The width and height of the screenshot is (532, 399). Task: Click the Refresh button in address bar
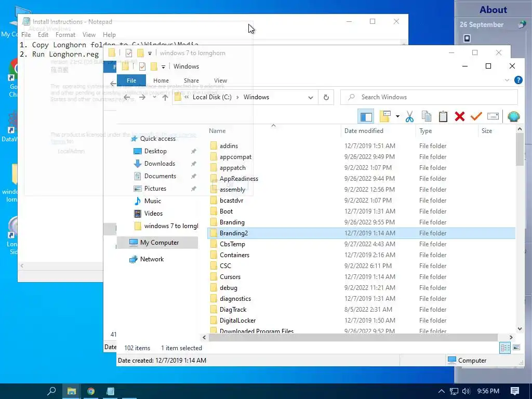click(x=326, y=97)
